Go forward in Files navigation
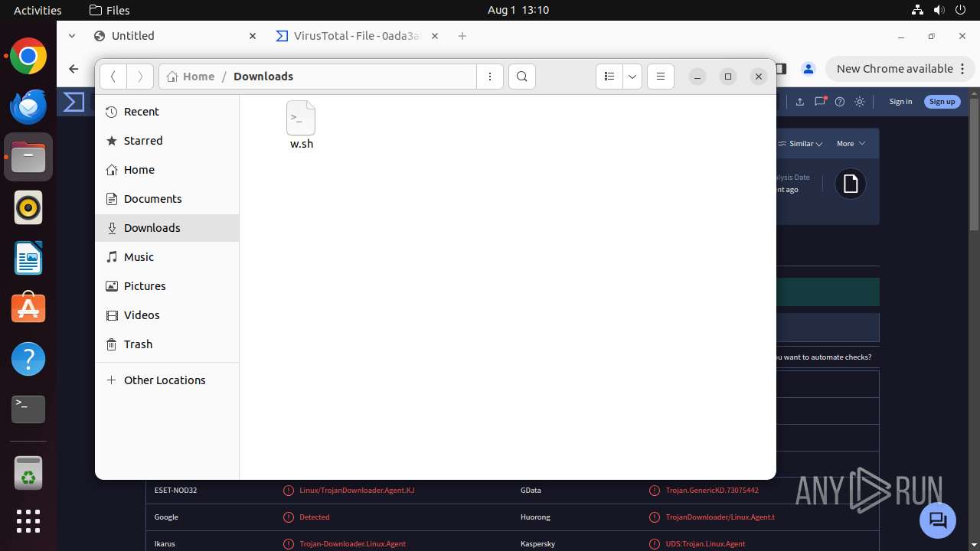 139,77
